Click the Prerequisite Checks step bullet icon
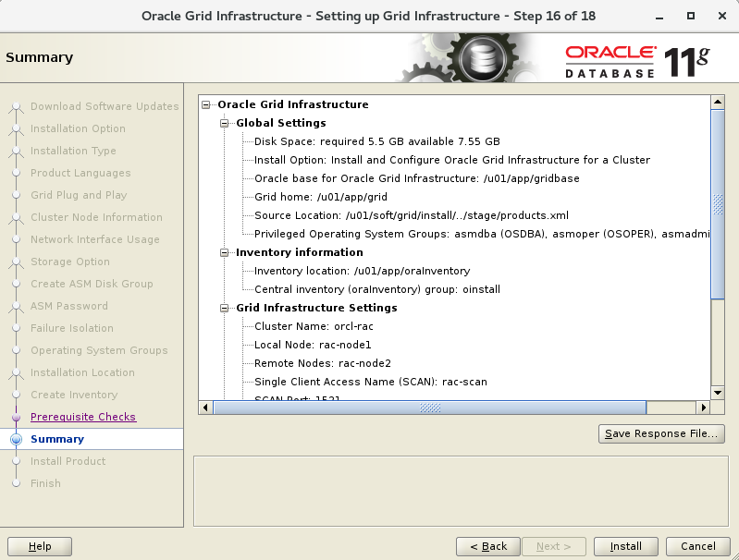The image size is (739, 560). point(16,418)
